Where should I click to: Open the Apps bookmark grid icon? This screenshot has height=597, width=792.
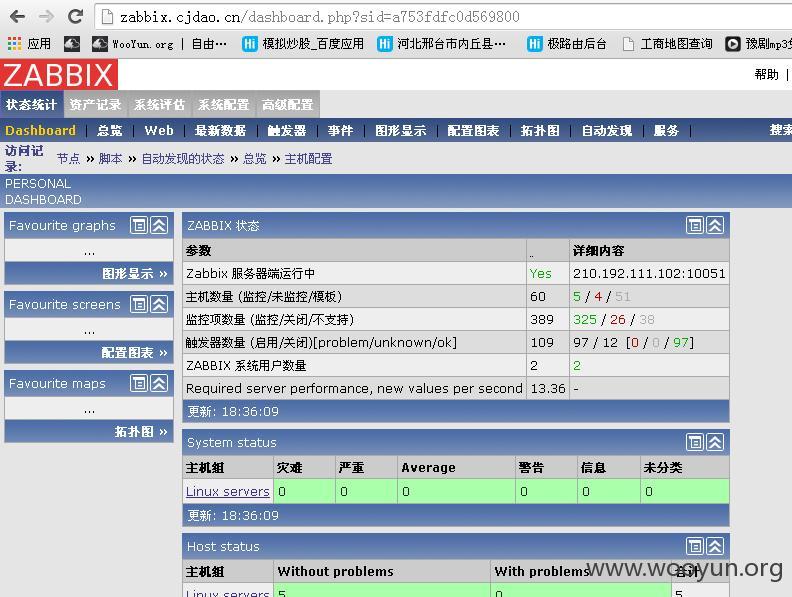(x=14, y=44)
